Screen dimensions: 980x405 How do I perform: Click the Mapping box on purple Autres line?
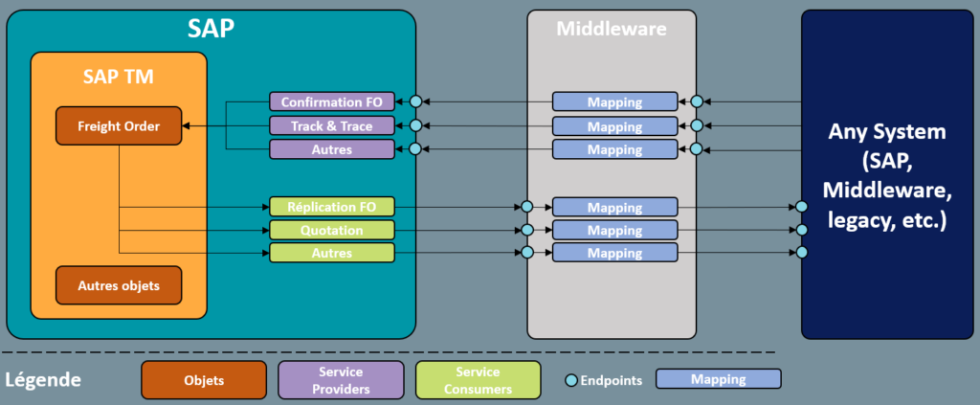coord(615,150)
